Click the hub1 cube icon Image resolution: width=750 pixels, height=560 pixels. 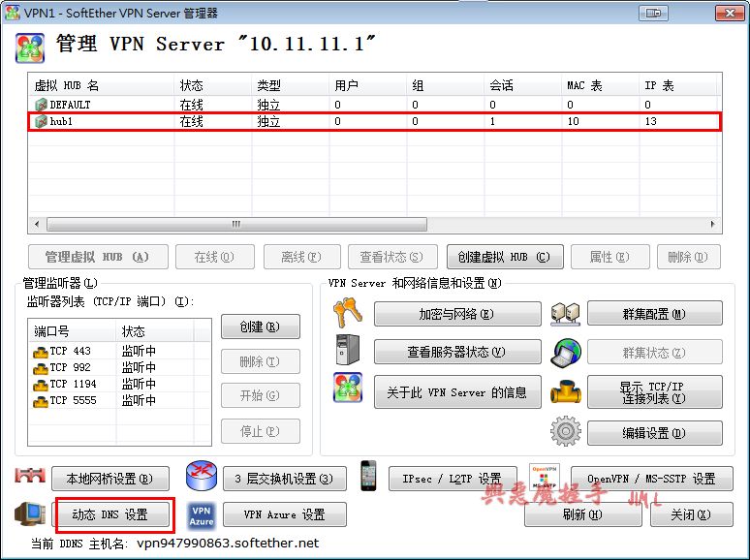(x=41, y=121)
